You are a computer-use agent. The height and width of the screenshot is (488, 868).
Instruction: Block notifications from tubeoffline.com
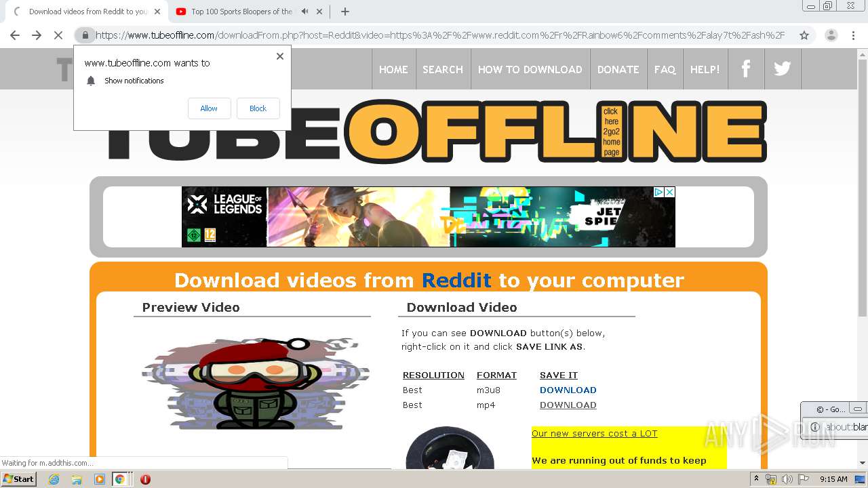pyautogui.click(x=258, y=108)
